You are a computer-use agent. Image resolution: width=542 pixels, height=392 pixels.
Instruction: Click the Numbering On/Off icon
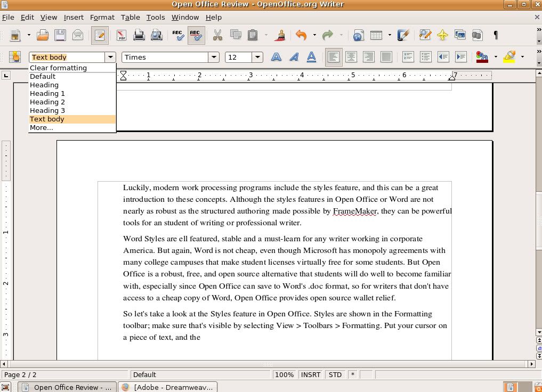(408, 57)
